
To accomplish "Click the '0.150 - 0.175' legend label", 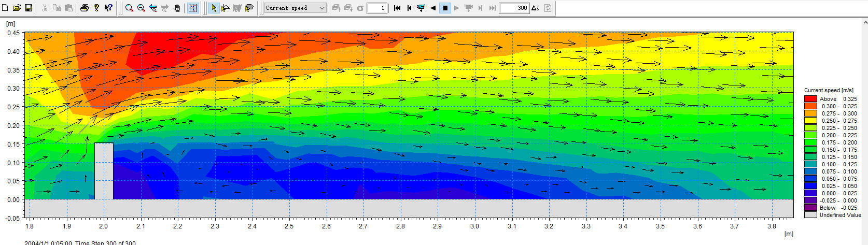I will click(839, 150).
